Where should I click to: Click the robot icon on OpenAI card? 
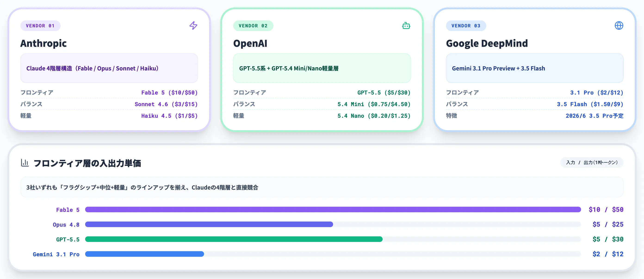coord(406,25)
